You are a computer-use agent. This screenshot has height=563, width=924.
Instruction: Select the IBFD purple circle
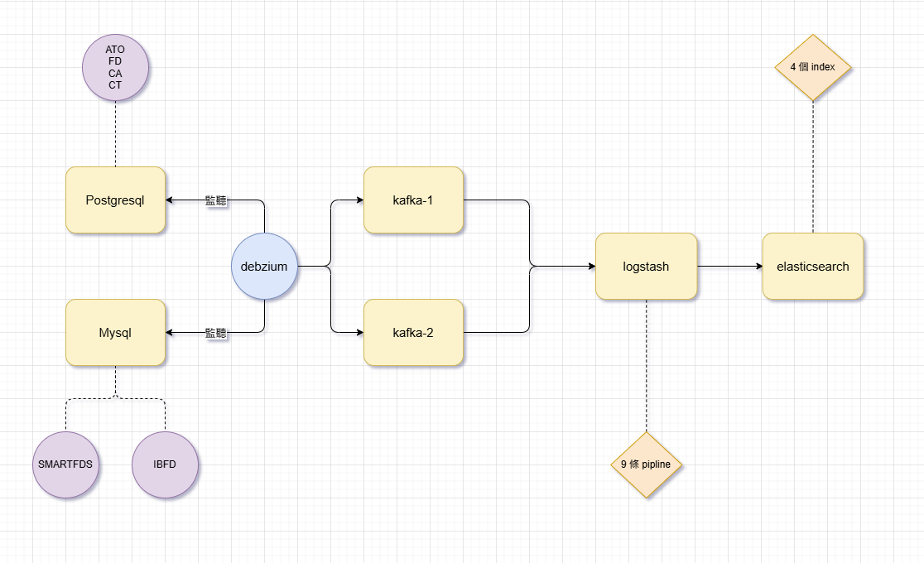pos(165,464)
